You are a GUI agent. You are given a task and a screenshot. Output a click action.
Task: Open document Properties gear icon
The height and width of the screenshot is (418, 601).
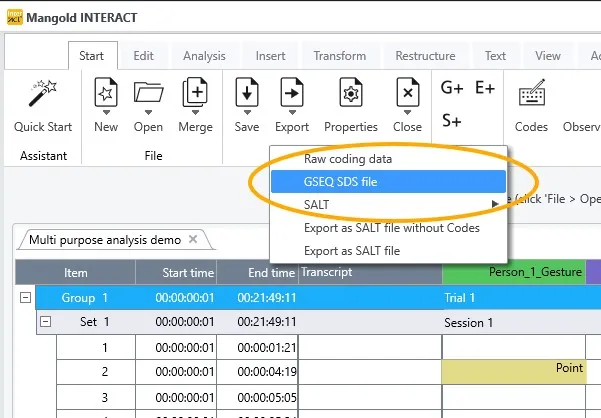(351, 92)
